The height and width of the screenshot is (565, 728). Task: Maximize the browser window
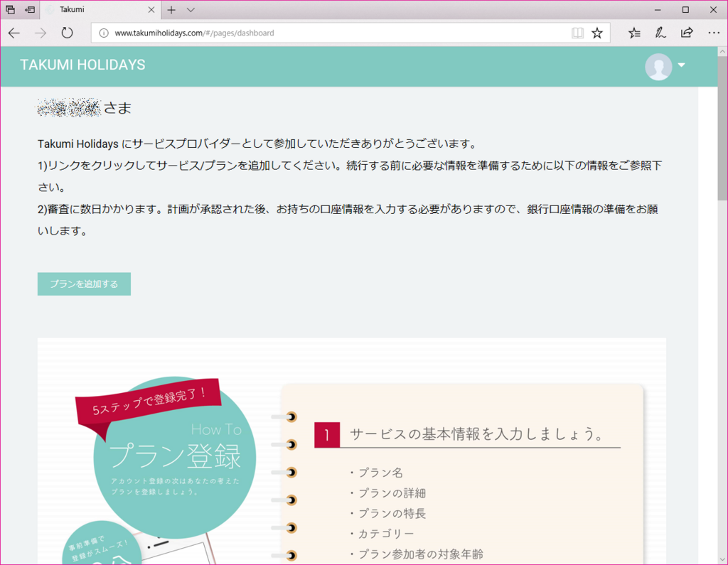coord(685,10)
